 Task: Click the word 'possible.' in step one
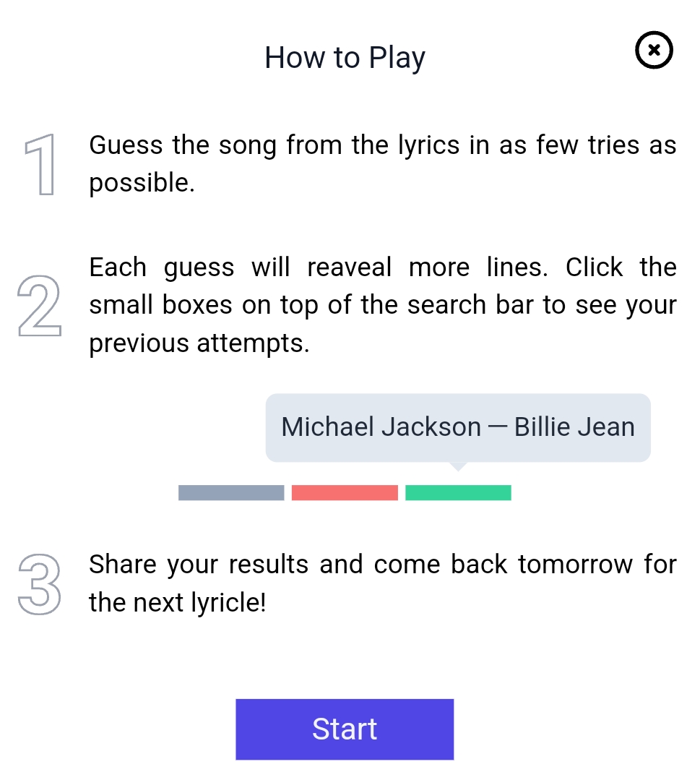[x=142, y=183]
